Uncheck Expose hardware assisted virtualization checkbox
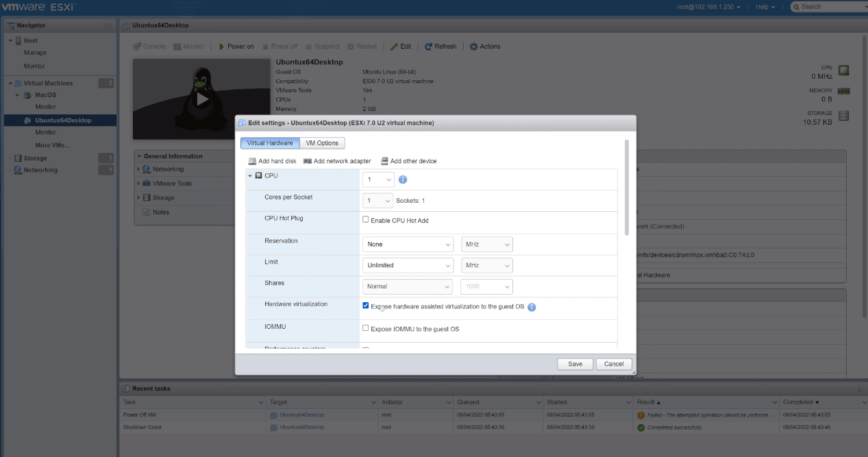The height and width of the screenshot is (457, 868). click(366, 306)
